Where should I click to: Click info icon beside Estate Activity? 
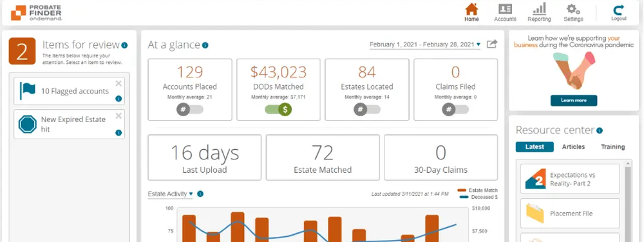200,194
